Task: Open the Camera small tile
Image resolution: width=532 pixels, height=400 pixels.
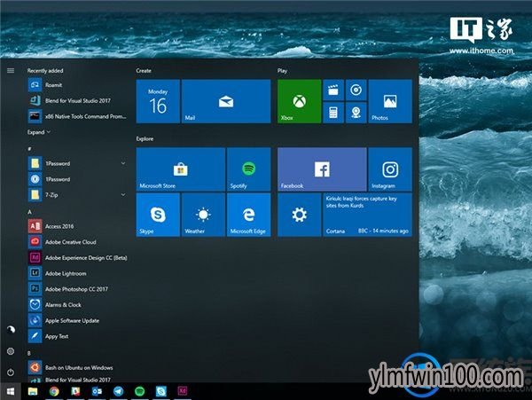Action: click(356, 113)
